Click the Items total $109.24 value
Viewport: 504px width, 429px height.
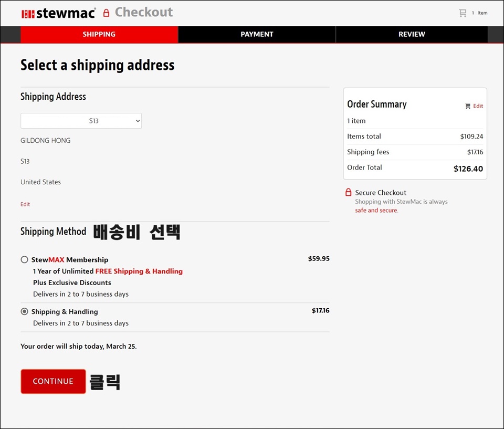pyautogui.click(x=471, y=137)
